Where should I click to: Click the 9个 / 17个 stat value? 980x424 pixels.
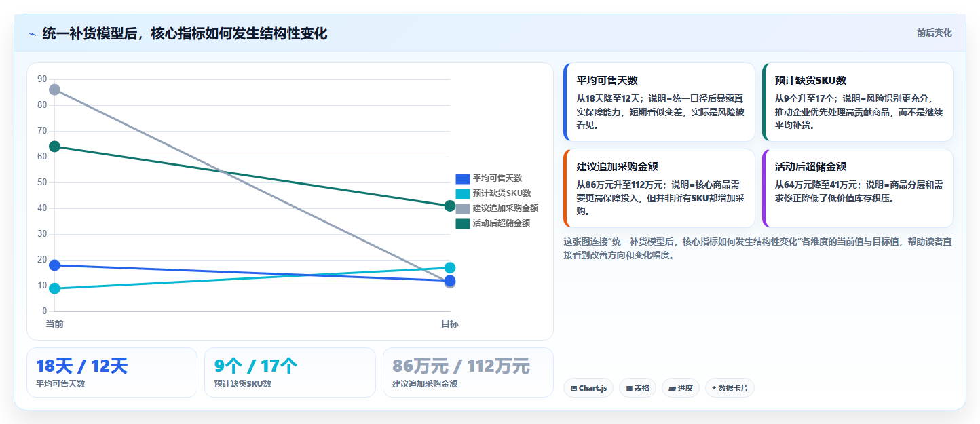pyautogui.click(x=256, y=366)
